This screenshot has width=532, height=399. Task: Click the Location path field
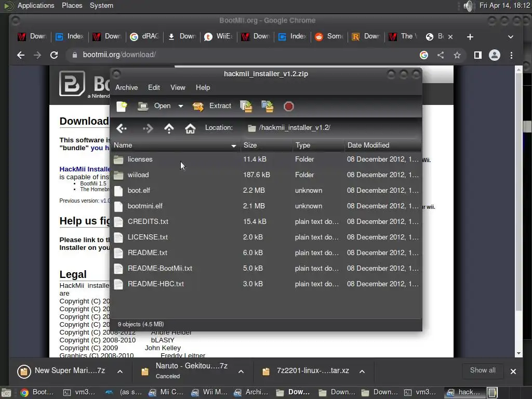coord(332,128)
